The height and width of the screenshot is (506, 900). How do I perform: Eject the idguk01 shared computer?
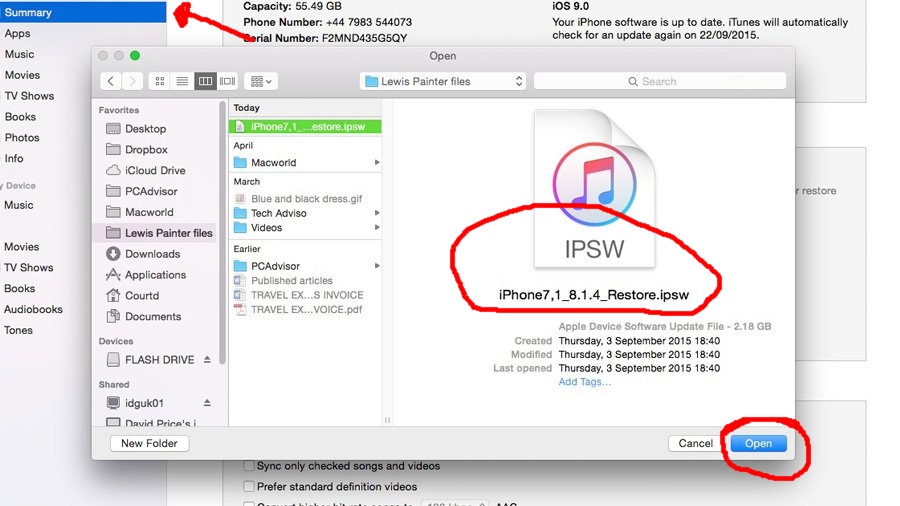click(x=207, y=403)
